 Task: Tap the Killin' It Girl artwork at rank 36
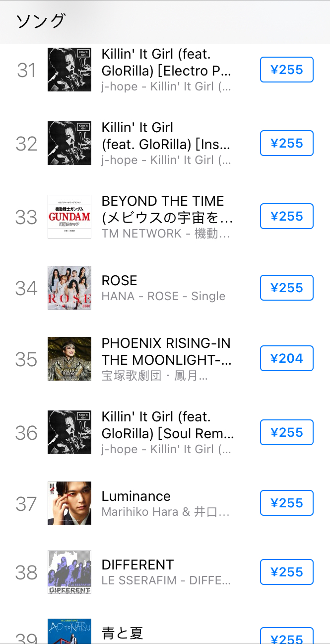coord(69,432)
